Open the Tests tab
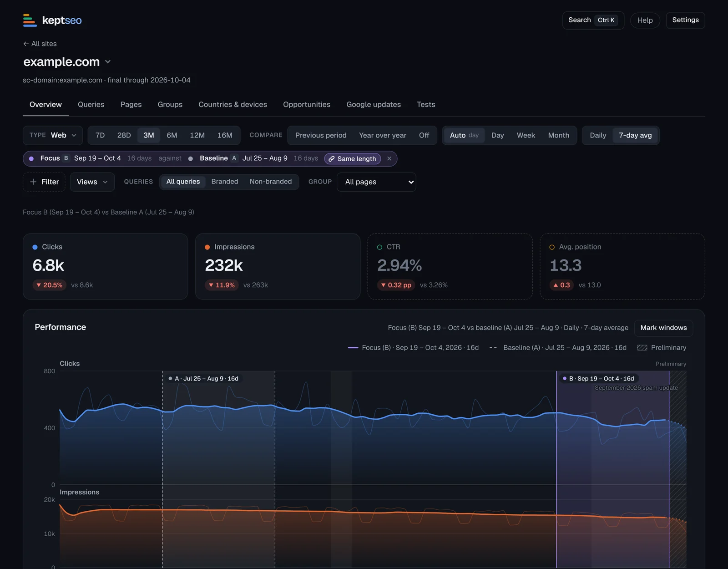 426,104
